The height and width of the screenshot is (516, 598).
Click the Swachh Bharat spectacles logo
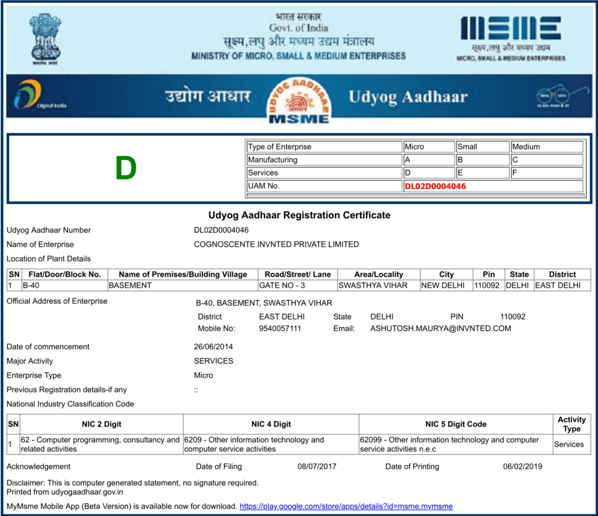pos(562,96)
